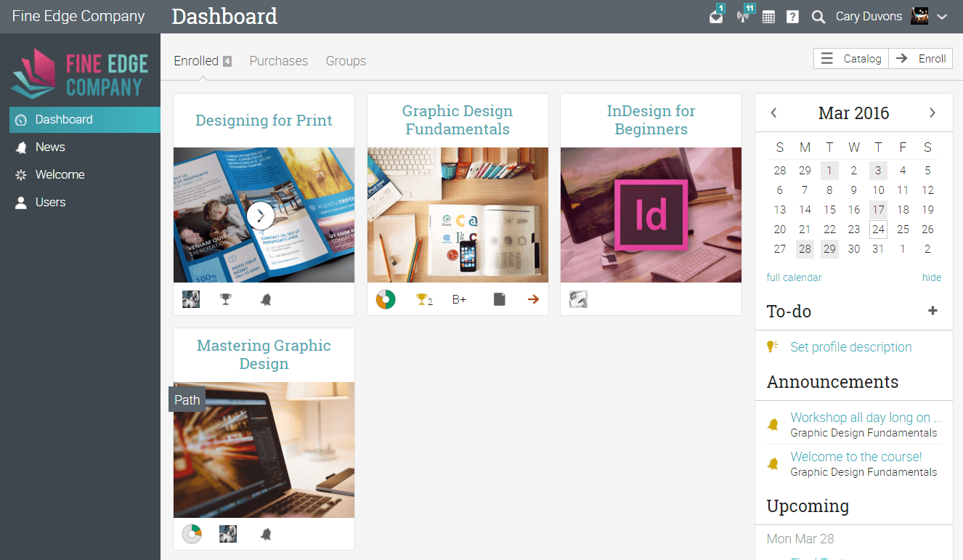Viewport: 963px width, 560px height.
Task: Hide the calendar widget
Action: pyautogui.click(x=932, y=277)
